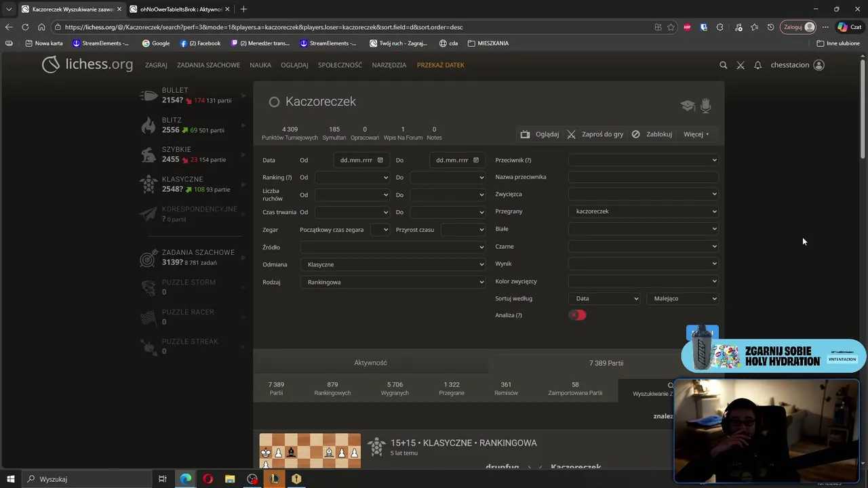Switch to the 7 389 Partii tab

tap(606, 363)
